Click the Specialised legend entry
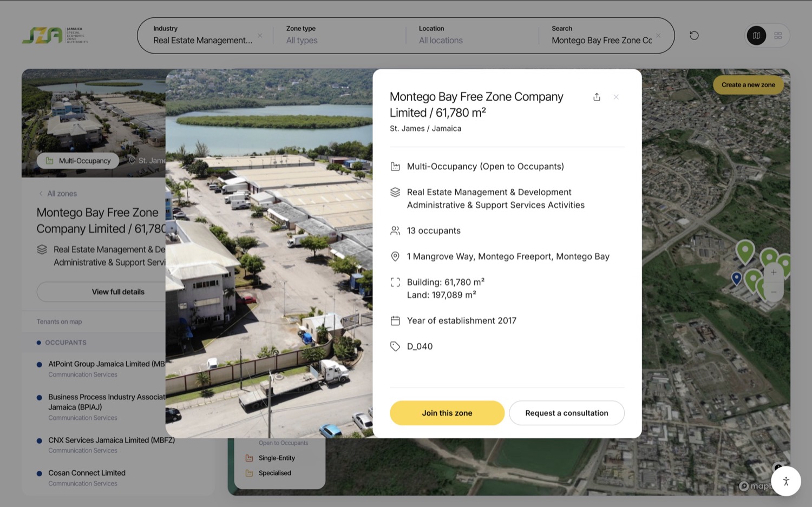 pyautogui.click(x=269, y=473)
